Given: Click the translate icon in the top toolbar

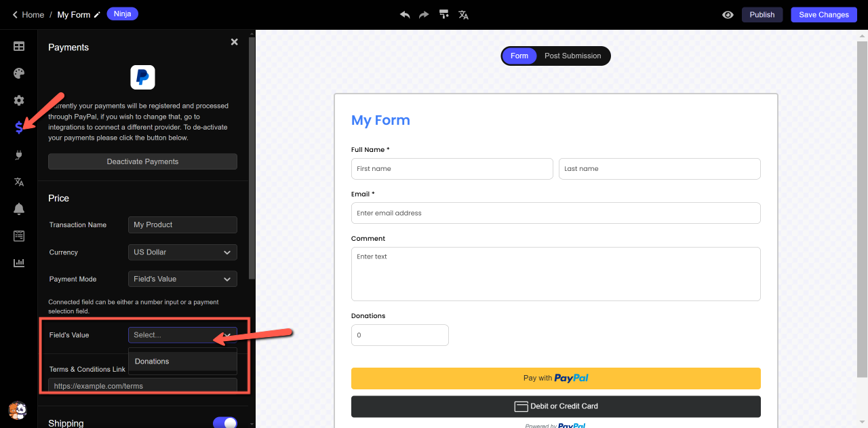Looking at the screenshot, I should point(464,14).
